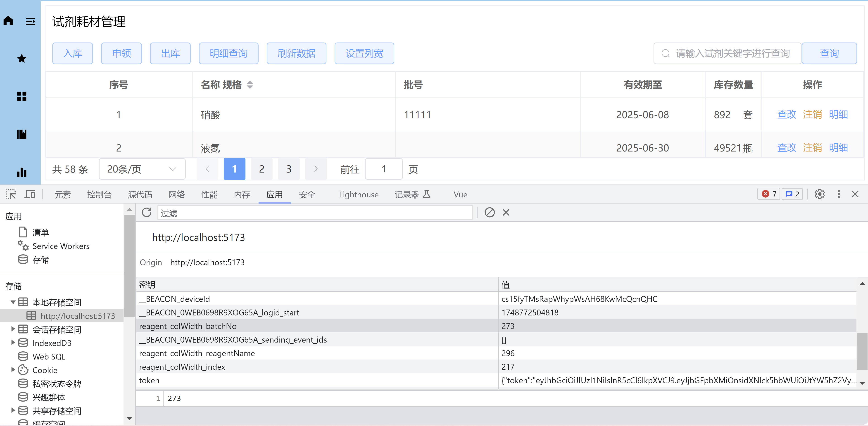Click the DevTools inspect element icon
This screenshot has height=426, width=868.
tap(11, 194)
